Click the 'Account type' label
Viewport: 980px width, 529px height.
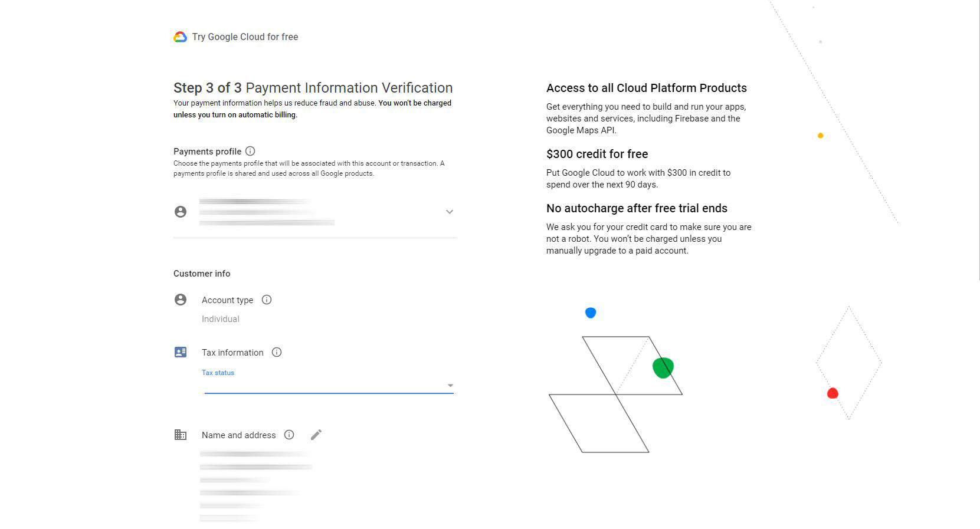(x=227, y=300)
